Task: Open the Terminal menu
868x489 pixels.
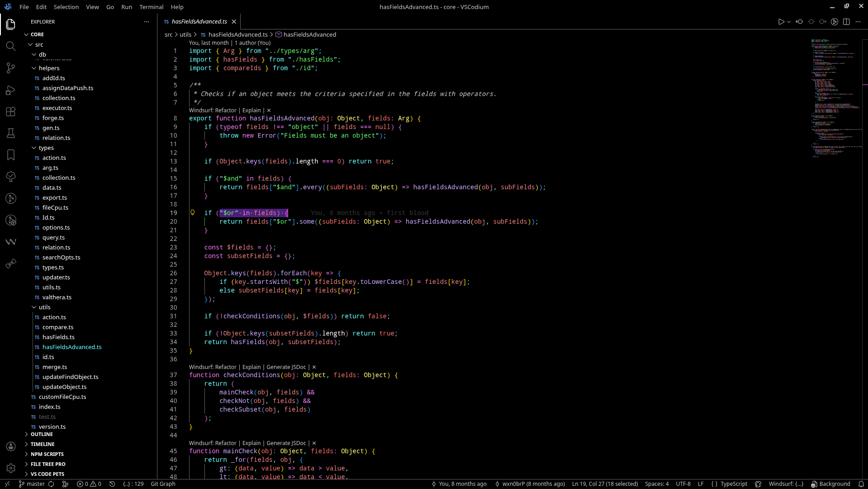Action: (151, 7)
